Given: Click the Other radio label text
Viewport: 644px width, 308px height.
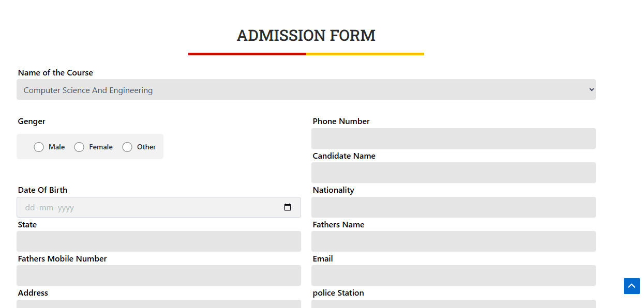Looking at the screenshot, I should pyautogui.click(x=146, y=147).
